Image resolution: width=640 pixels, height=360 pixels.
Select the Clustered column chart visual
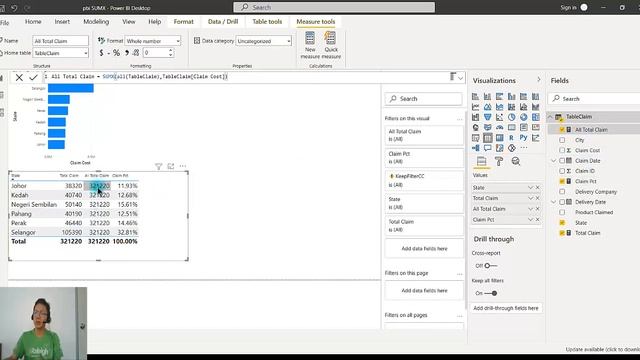click(x=511, y=97)
